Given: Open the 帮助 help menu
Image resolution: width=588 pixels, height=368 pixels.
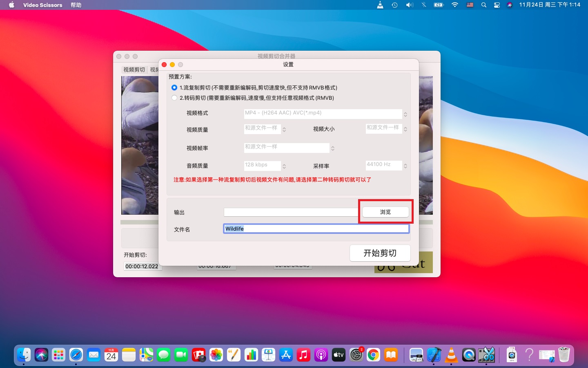Looking at the screenshot, I should pyautogui.click(x=76, y=5).
